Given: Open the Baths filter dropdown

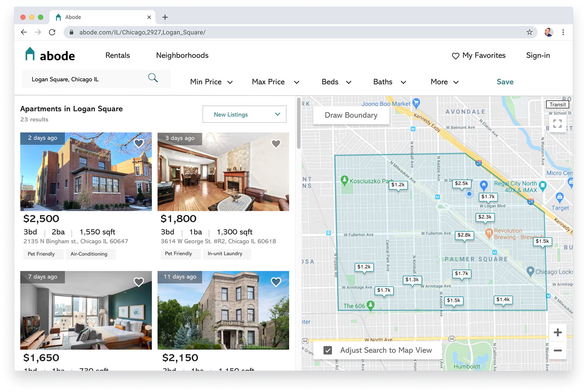Looking at the screenshot, I should [389, 82].
